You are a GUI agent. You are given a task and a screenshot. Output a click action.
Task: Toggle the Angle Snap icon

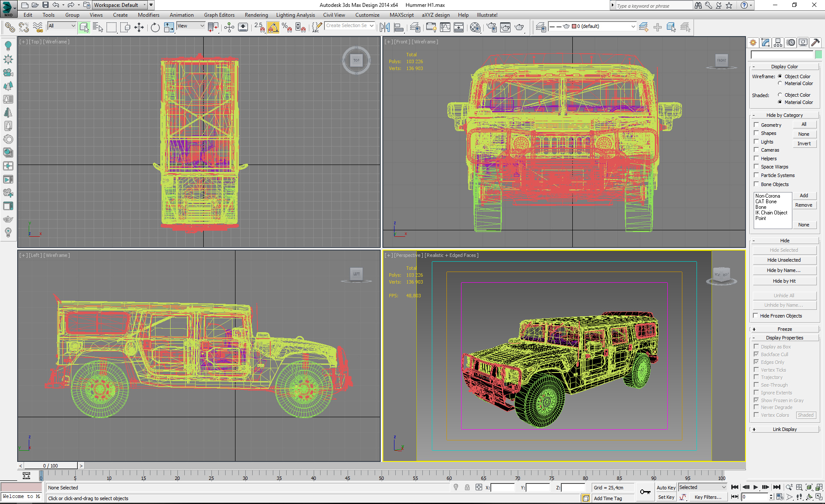point(273,27)
